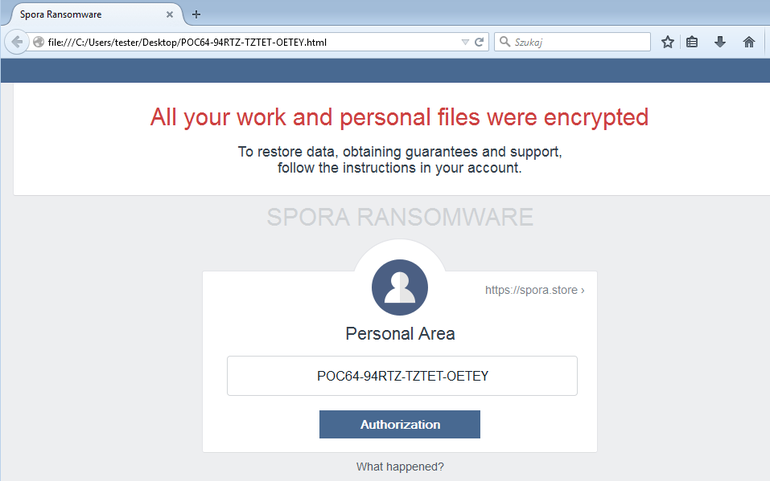Show the bookmarks list icon menu
The height and width of the screenshot is (481, 770).
pyautogui.click(x=692, y=42)
